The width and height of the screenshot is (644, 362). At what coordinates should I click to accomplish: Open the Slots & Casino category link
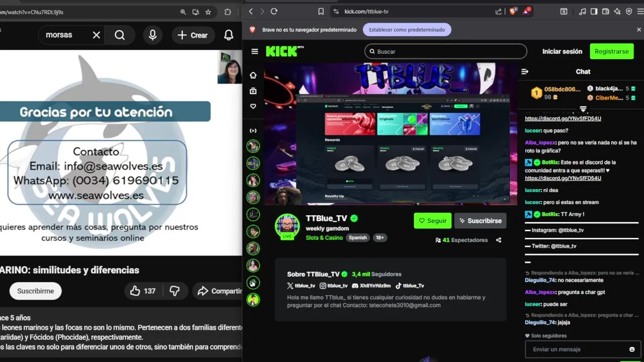[x=324, y=238]
